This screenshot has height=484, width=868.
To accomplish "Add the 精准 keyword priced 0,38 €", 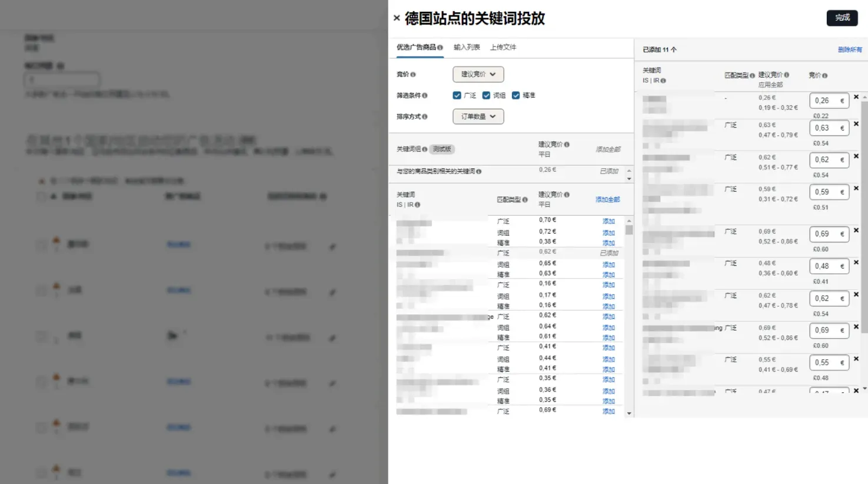I will [608, 243].
